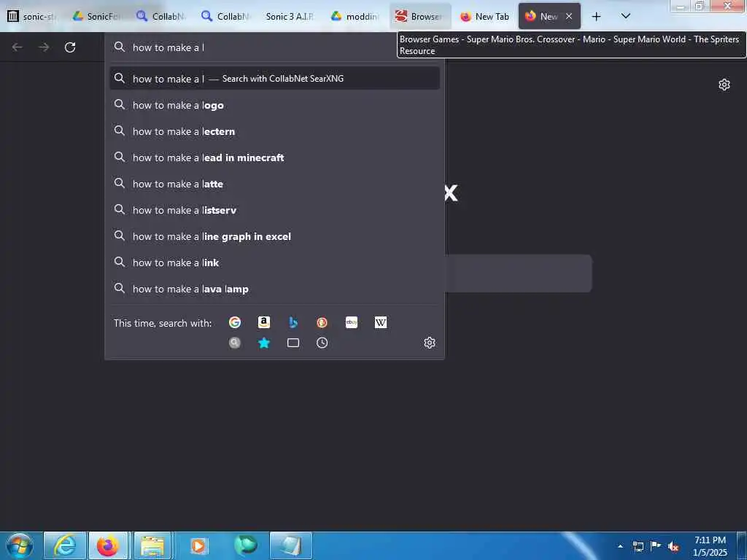Search this time with eBay

coord(352,322)
